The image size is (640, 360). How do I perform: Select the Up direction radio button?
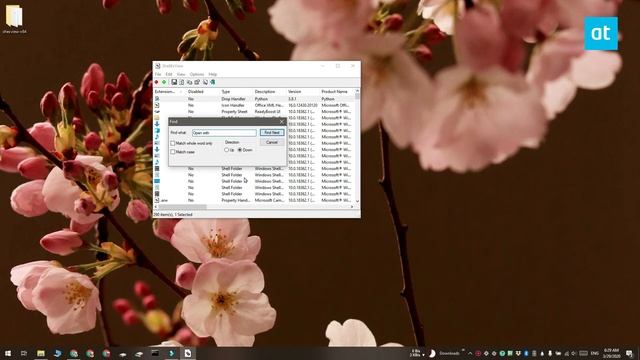(227, 150)
